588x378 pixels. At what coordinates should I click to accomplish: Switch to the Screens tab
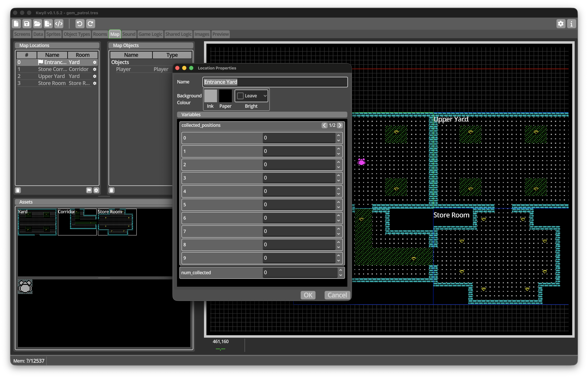pyautogui.click(x=22, y=34)
